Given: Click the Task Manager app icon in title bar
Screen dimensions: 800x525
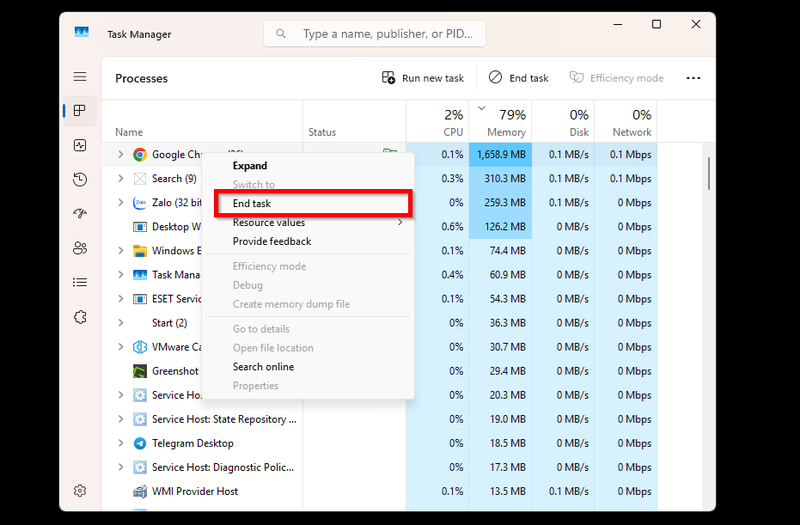Looking at the screenshot, I should (x=82, y=33).
